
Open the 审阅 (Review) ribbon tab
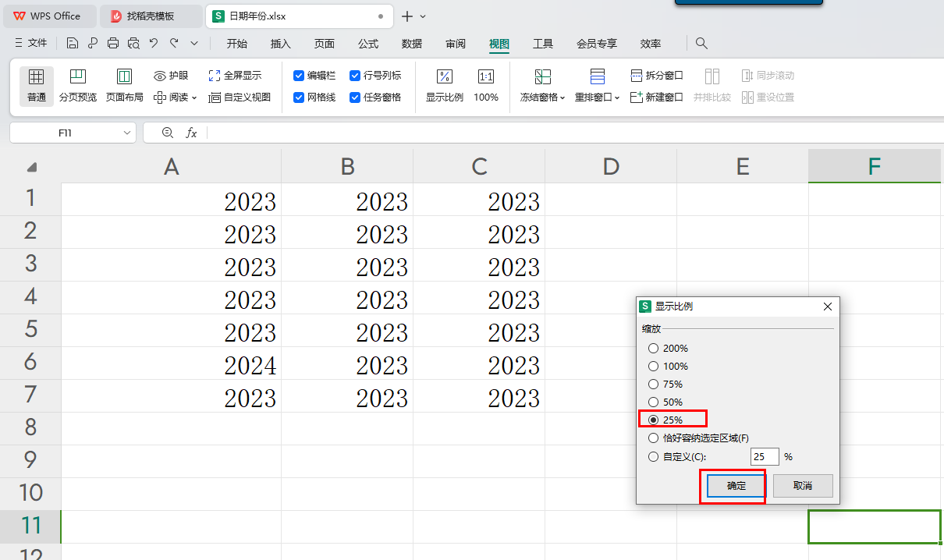pos(456,44)
